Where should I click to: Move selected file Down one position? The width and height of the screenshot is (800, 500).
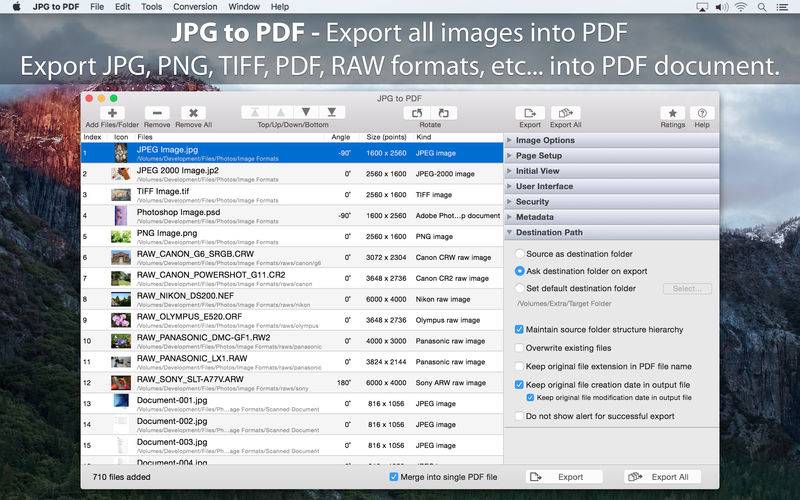[306, 112]
